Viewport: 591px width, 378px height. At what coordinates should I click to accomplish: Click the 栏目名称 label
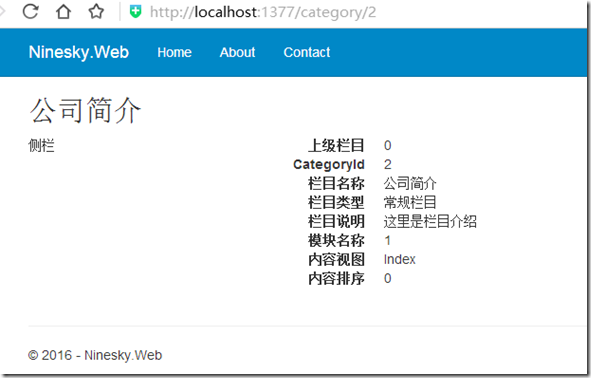point(336,184)
